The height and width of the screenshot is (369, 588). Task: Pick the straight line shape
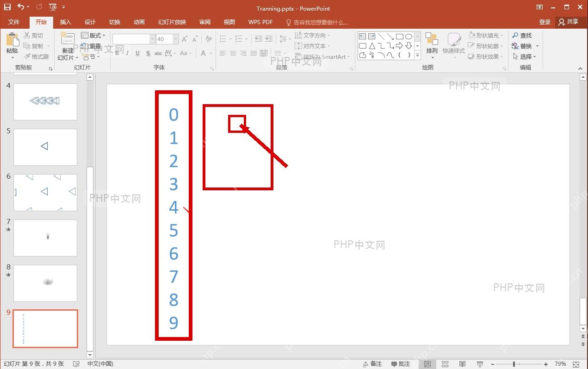click(x=381, y=37)
